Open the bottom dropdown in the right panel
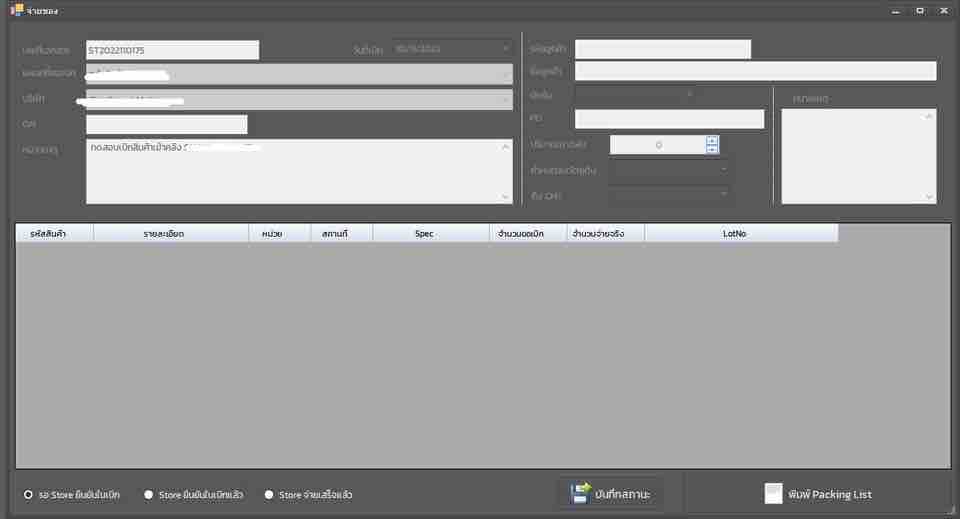 670,195
